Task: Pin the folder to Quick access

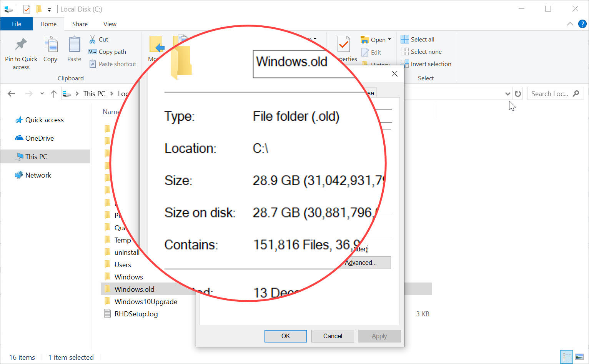Action: 21,53
